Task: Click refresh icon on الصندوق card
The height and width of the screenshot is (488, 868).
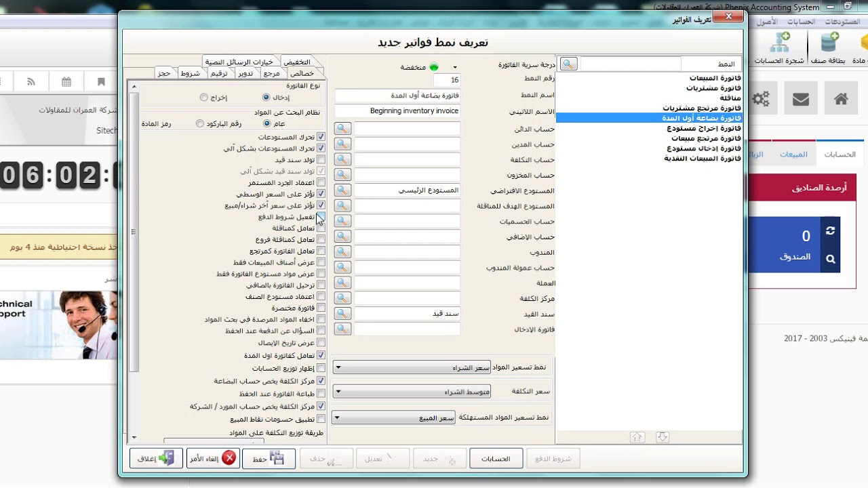Action: [x=830, y=230]
